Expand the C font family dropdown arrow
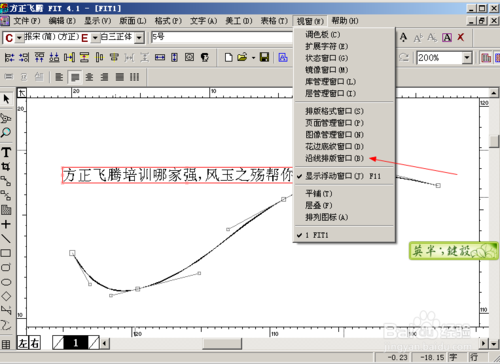 click(19, 38)
